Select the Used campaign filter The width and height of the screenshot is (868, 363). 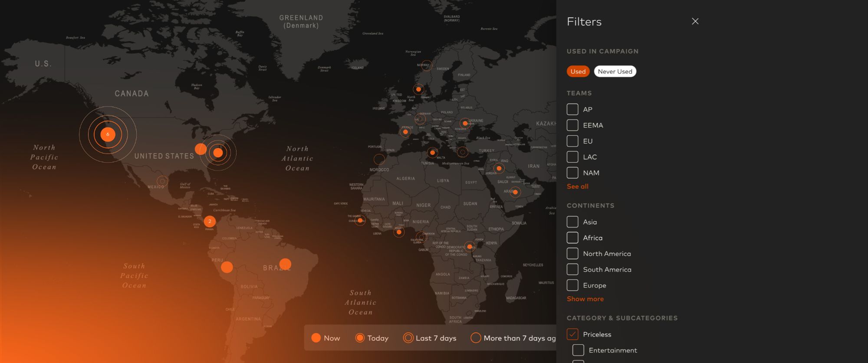(x=578, y=72)
